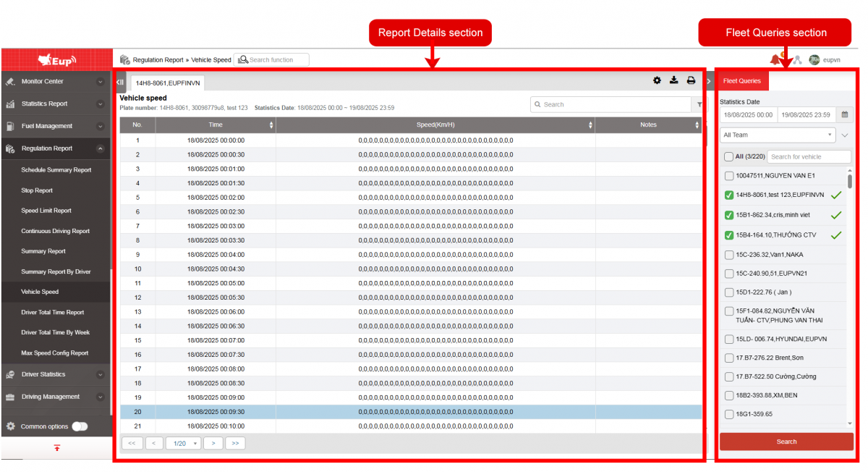The height and width of the screenshot is (472, 868).
Task: Select the Fleet Queries tab
Action: pyautogui.click(x=742, y=81)
